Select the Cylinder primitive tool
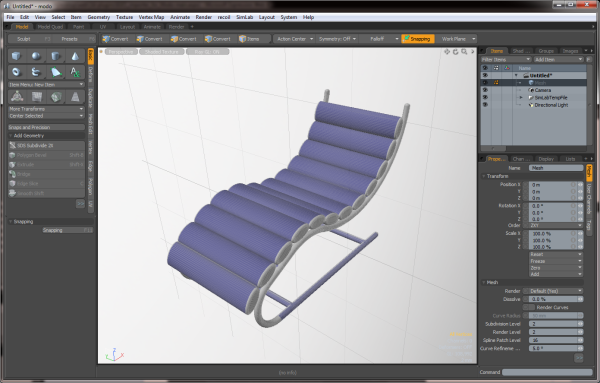This screenshot has height=383, width=600. tap(55, 56)
